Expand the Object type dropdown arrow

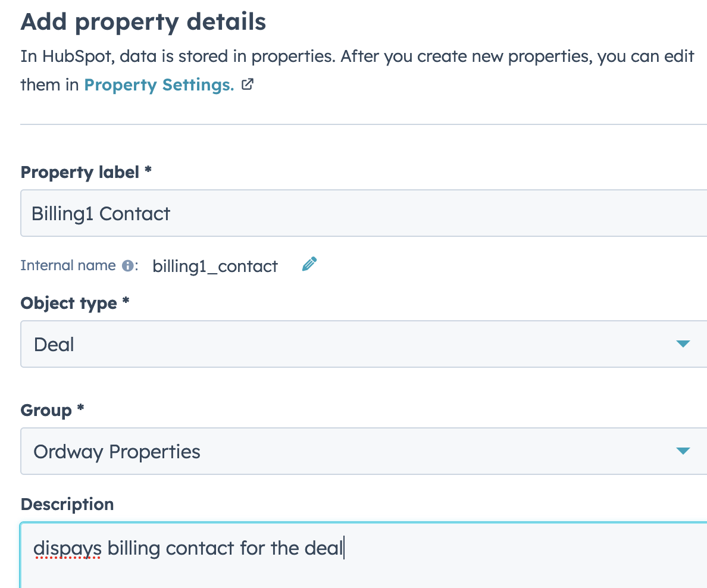pos(683,344)
